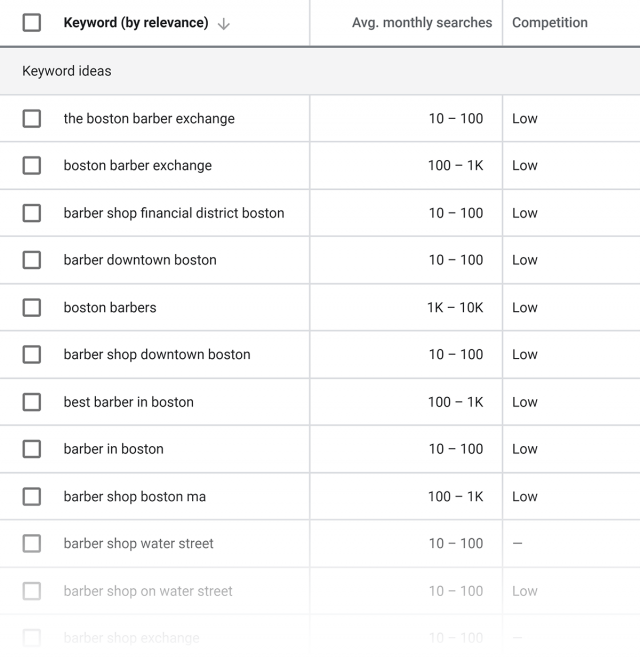Click 'Low' competition for 'barber in boston'
Viewport: 640px width, 660px height.
pyautogui.click(x=525, y=449)
